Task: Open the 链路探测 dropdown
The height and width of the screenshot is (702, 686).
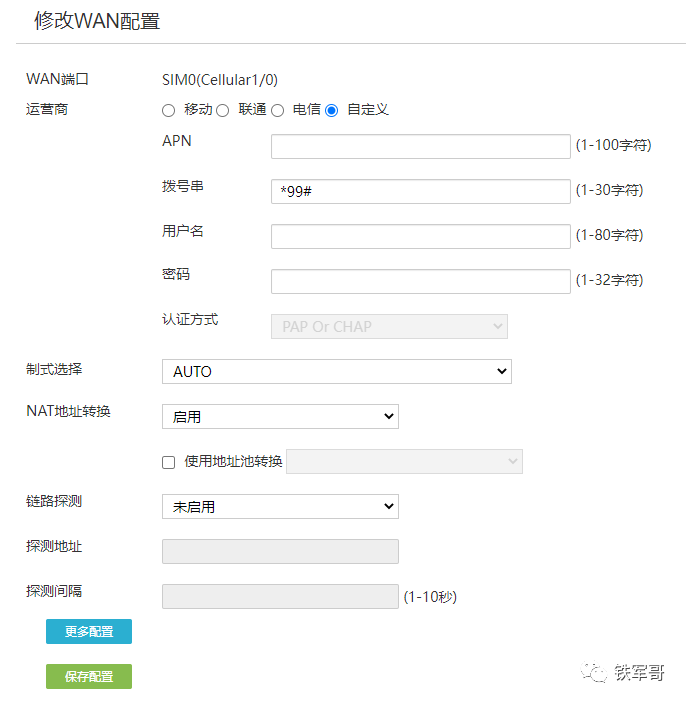Action: coord(280,507)
